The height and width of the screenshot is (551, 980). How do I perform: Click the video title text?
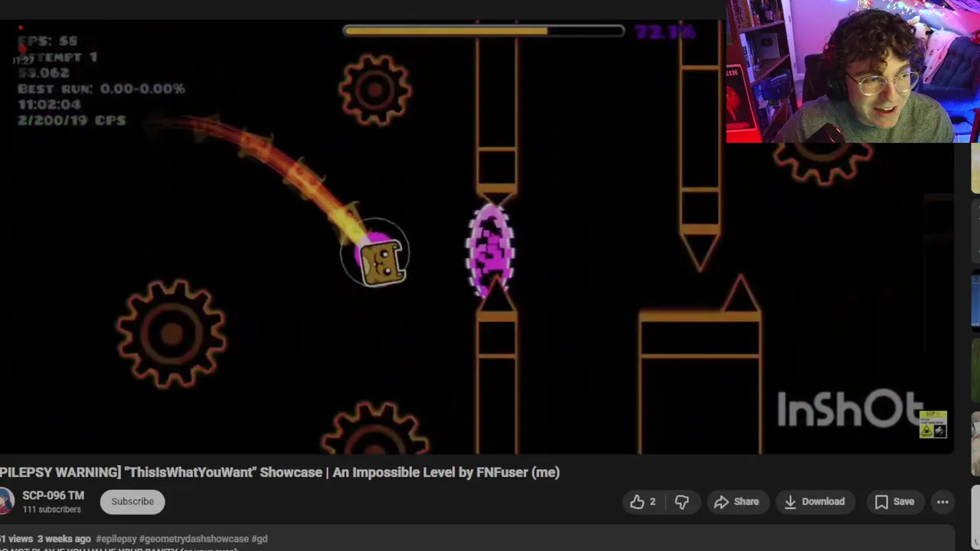[280, 472]
